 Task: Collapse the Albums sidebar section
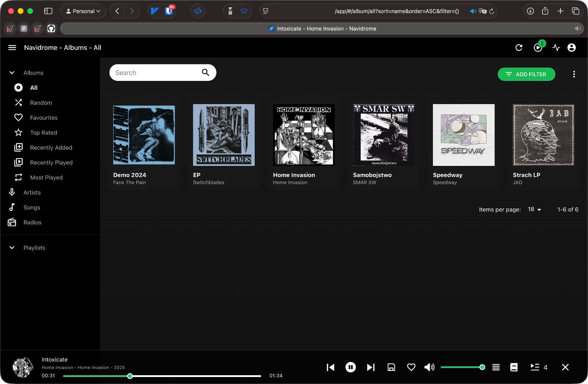pos(12,73)
